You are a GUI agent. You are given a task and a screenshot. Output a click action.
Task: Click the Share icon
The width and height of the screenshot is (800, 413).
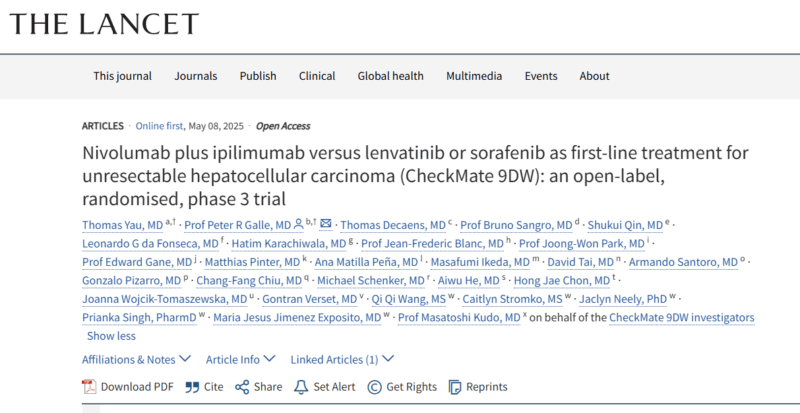pyautogui.click(x=242, y=386)
